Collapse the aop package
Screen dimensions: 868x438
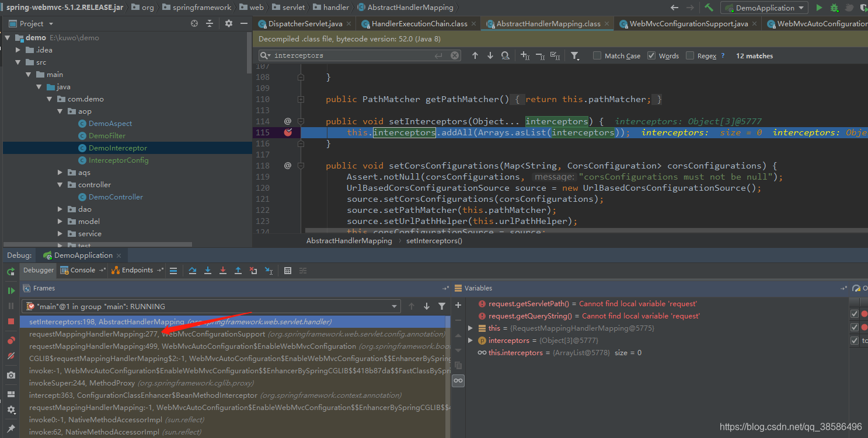click(x=61, y=111)
